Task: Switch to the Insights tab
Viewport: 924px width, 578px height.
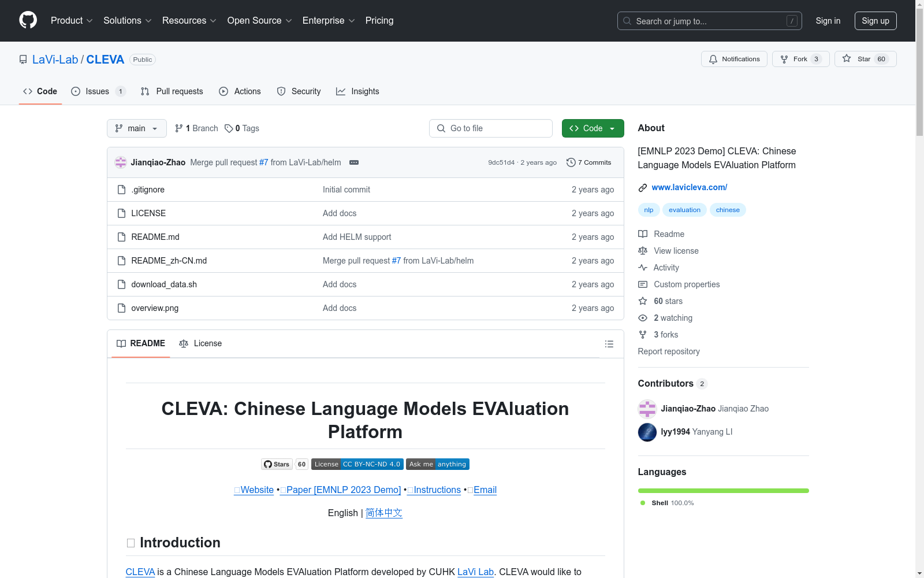Action: [x=358, y=91]
